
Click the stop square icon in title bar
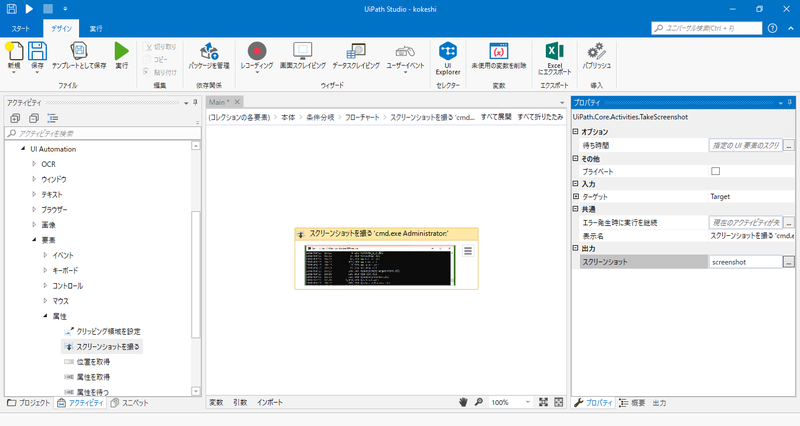click(x=47, y=9)
